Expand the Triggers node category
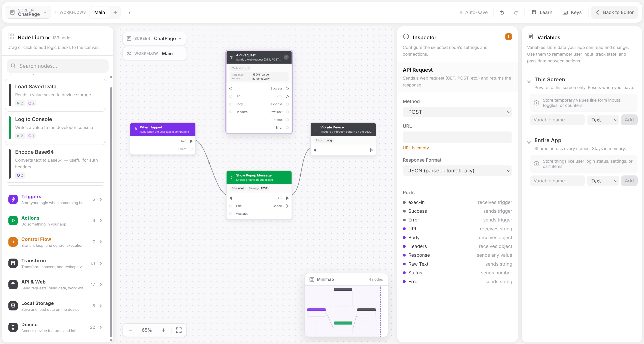The image size is (644, 344). (x=55, y=199)
